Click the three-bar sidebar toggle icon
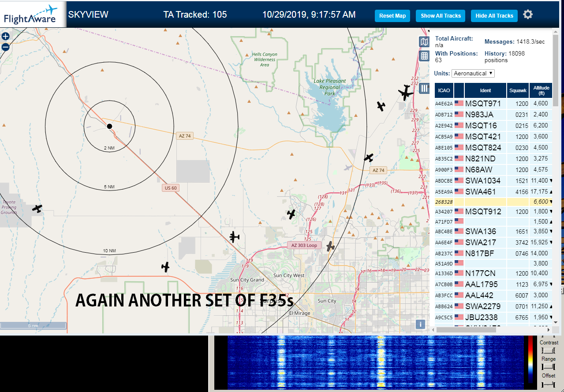The height and width of the screenshot is (392, 564). click(424, 88)
